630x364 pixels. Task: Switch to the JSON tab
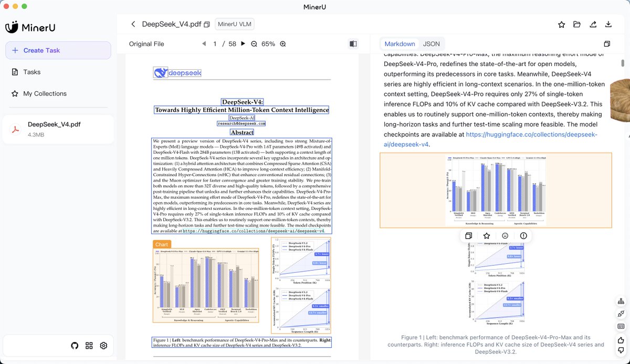click(x=432, y=44)
